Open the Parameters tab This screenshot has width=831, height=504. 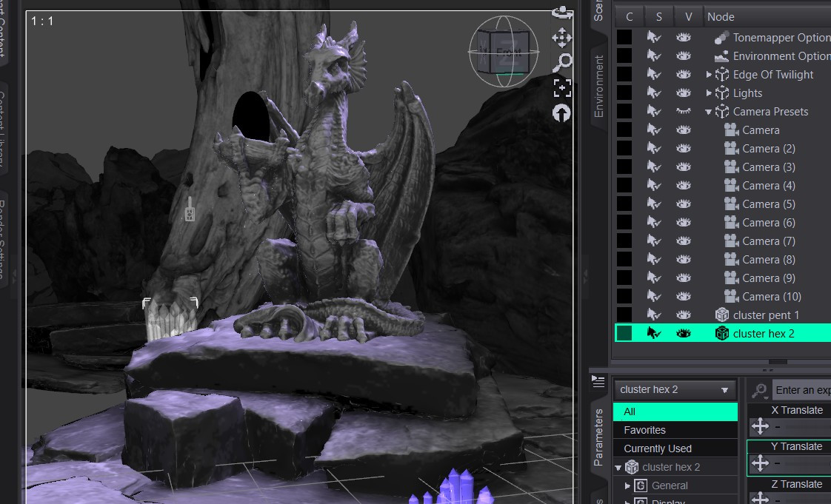[599, 437]
